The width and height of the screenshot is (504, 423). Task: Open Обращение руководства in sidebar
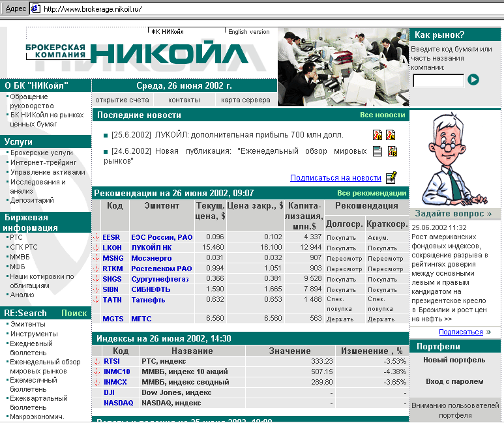click(x=31, y=101)
